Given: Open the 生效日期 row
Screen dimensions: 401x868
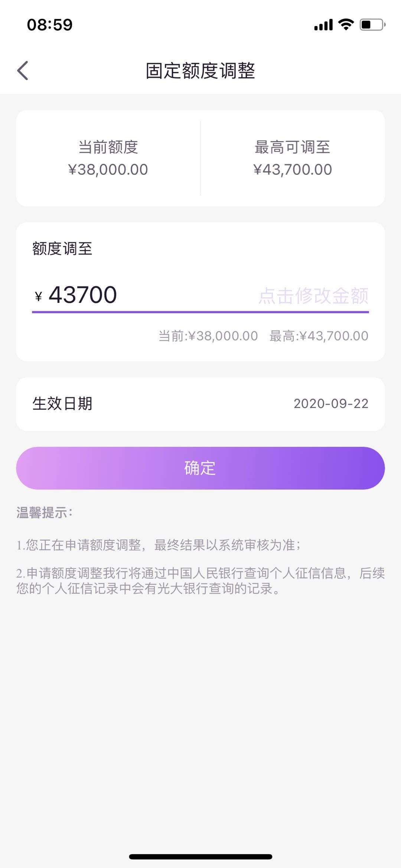Looking at the screenshot, I should click(x=200, y=404).
